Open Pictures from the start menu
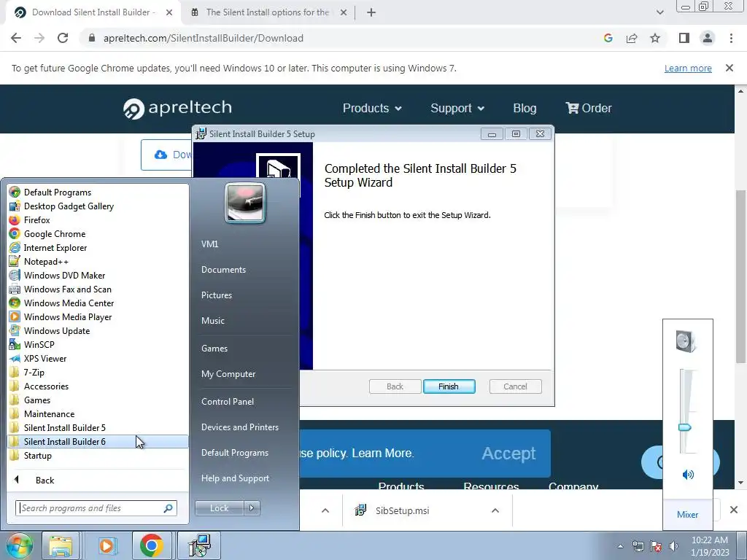The image size is (747, 560). [216, 295]
